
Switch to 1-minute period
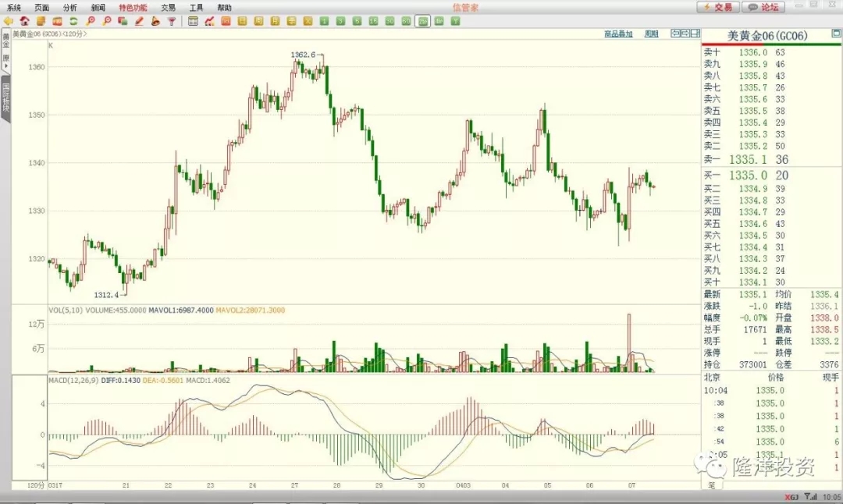click(x=324, y=22)
